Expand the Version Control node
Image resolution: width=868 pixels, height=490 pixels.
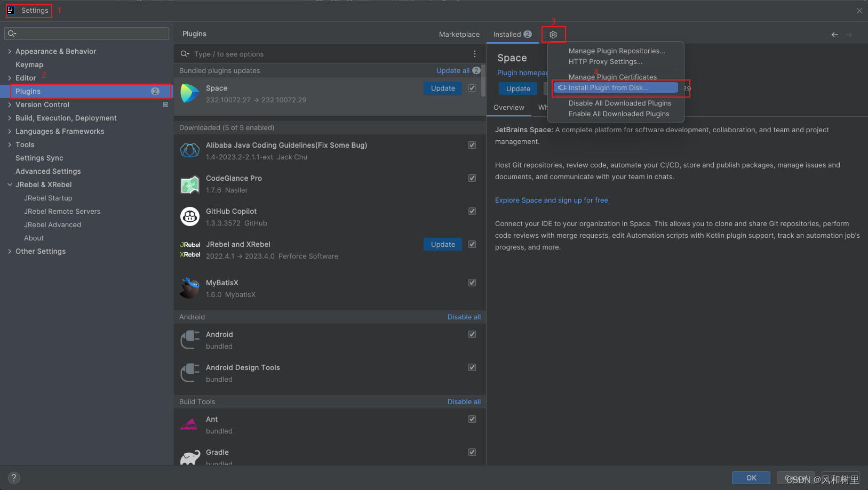pyautogui.click(x=10, y=105)
